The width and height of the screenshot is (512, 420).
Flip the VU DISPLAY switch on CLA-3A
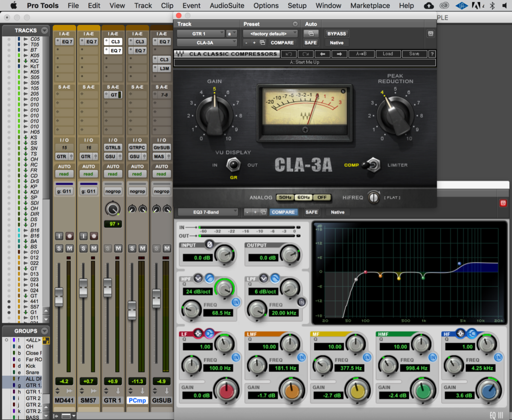[x=233, y=164]
